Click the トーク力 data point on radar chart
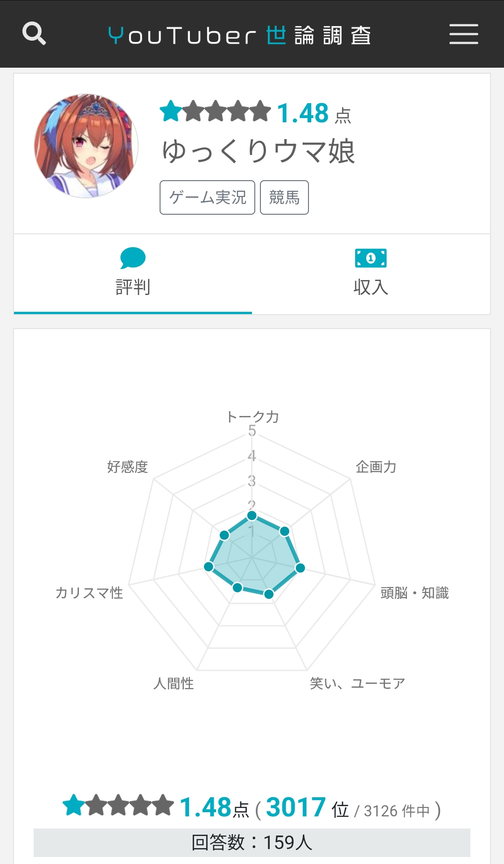 tap(252, 516)
